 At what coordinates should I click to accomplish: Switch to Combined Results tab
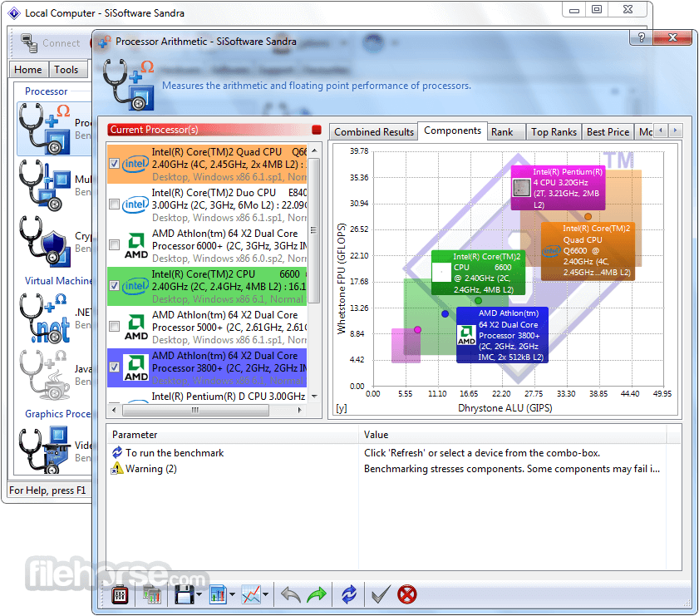[373, 132]
